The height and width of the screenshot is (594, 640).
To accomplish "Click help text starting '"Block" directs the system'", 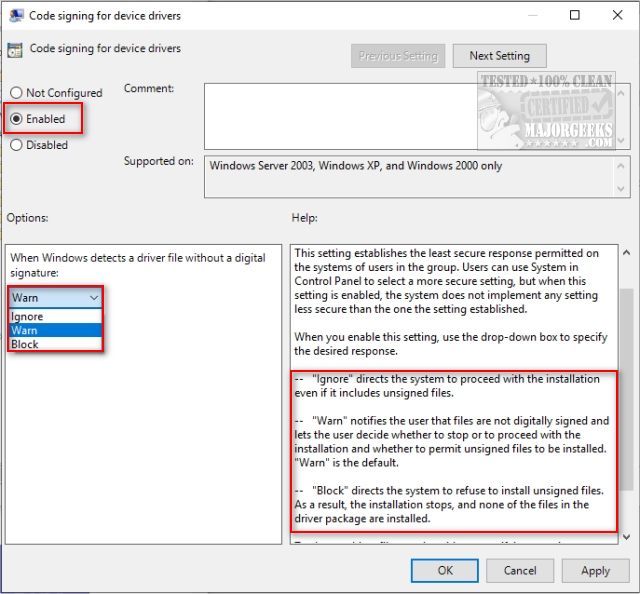I will [449, 505].
